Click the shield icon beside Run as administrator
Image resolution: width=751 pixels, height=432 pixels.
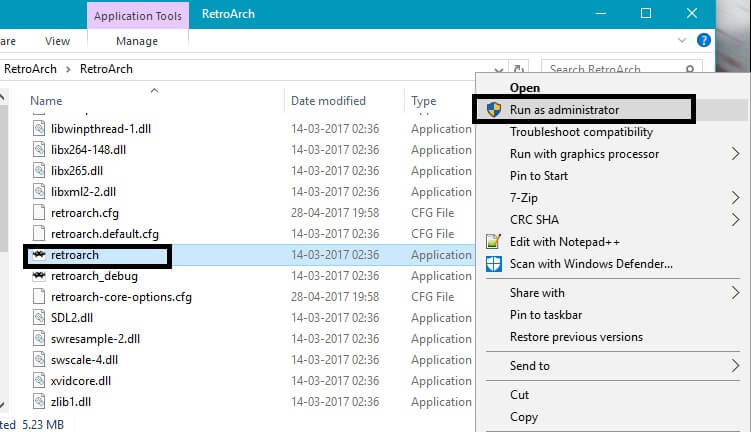[x=494, y=110]
